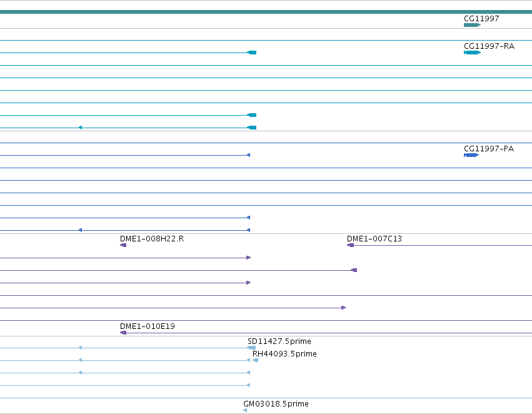Click the CG11997 gene label

(x=481, y=19)
